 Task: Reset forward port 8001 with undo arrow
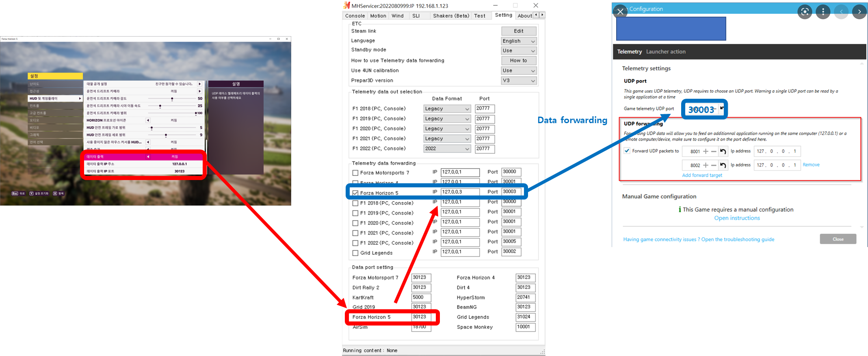tap(723, 152)
